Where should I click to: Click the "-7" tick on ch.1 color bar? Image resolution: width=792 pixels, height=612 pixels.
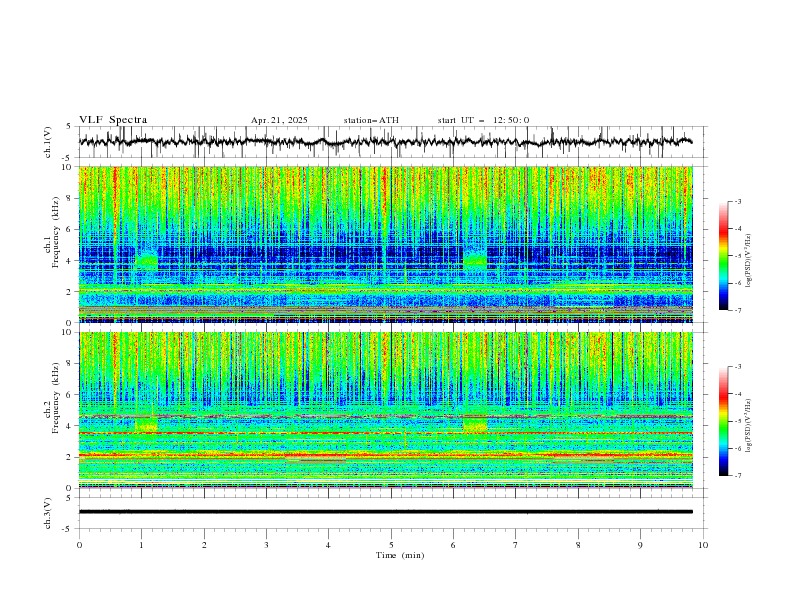(738, 310)
